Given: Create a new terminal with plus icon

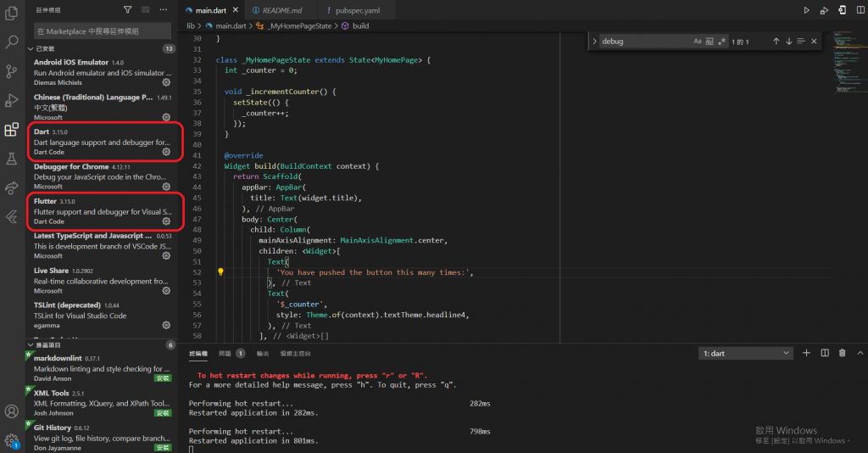Looking at the screenshot, I should 806,353.
